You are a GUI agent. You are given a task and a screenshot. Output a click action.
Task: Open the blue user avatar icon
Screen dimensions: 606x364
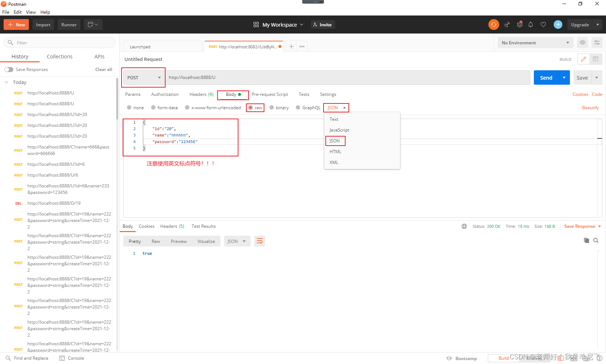[x=558, y=25]
